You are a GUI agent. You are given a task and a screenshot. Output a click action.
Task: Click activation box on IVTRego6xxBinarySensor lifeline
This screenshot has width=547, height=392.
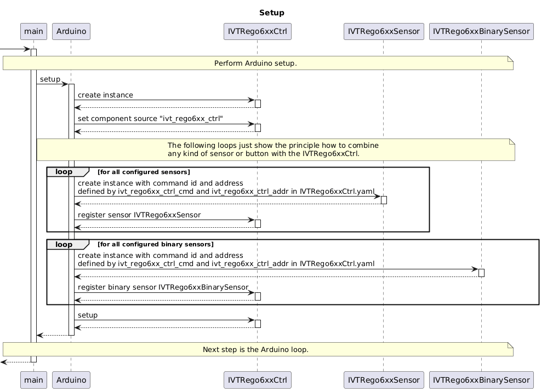(x=481, y=273)
